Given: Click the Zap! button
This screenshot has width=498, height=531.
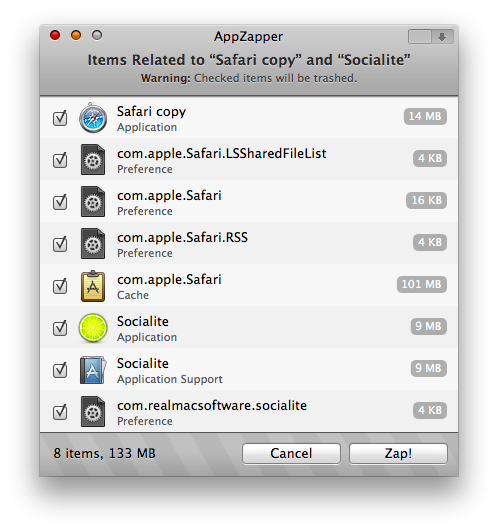Looking at the screenshot, I should point(398,453).
